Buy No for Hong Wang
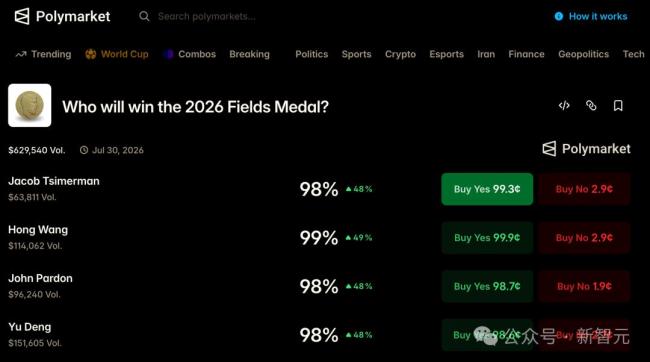650x362 pixels. point(584,238)
